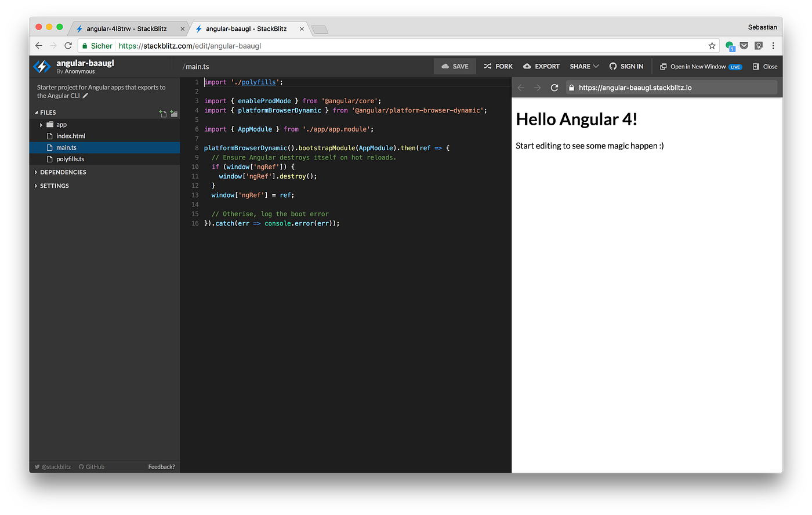Click the EXPORT button
Screen dimensions: 812x515
(x=541, y=66)
